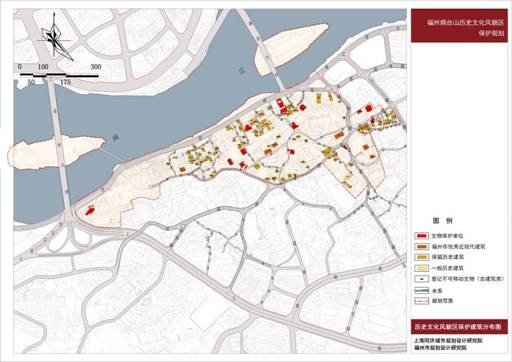Click the northeastern river island under bridge
This screenshot has height=362, width=512.
(289, 48)
